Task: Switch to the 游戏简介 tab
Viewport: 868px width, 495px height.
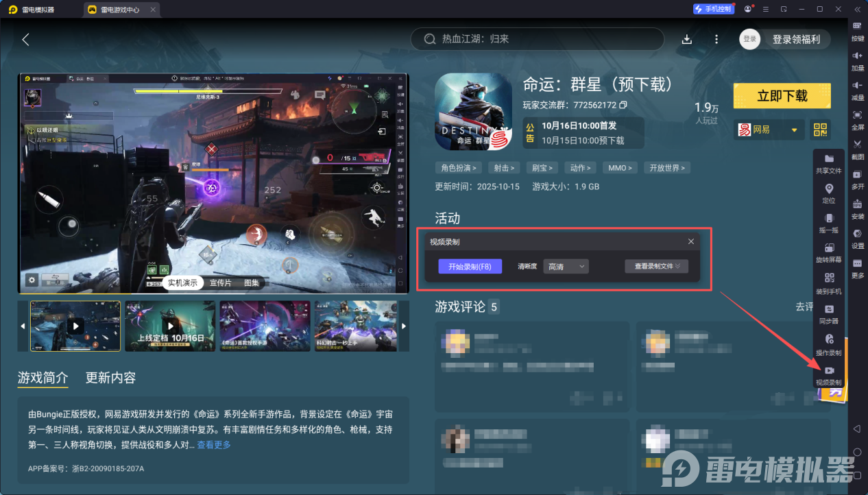Action: pos(43,378)
